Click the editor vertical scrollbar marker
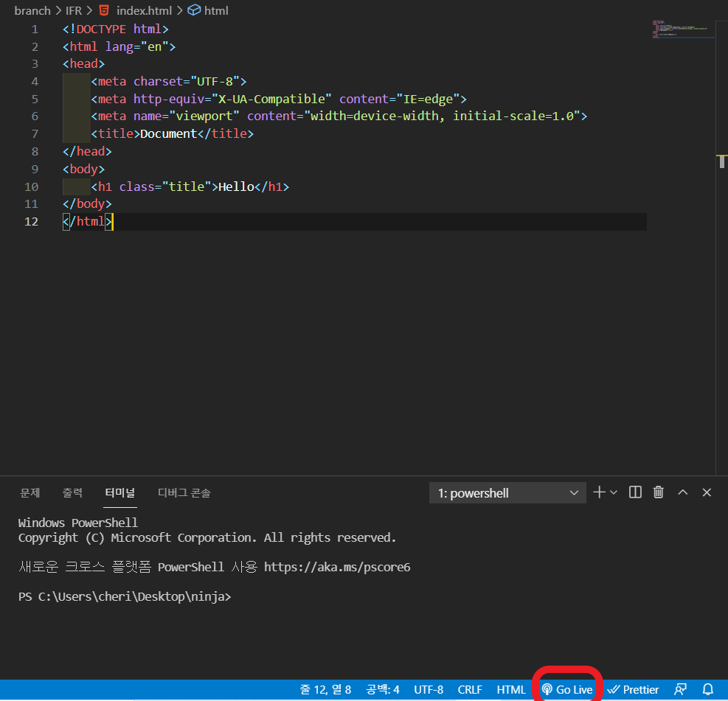Screen dimensions: 728x701 point(721,161)
